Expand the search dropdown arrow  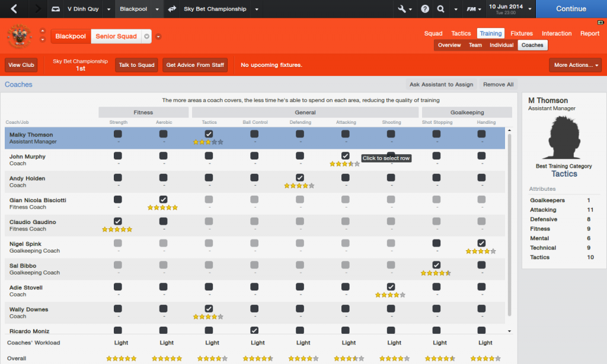point(456,9)
